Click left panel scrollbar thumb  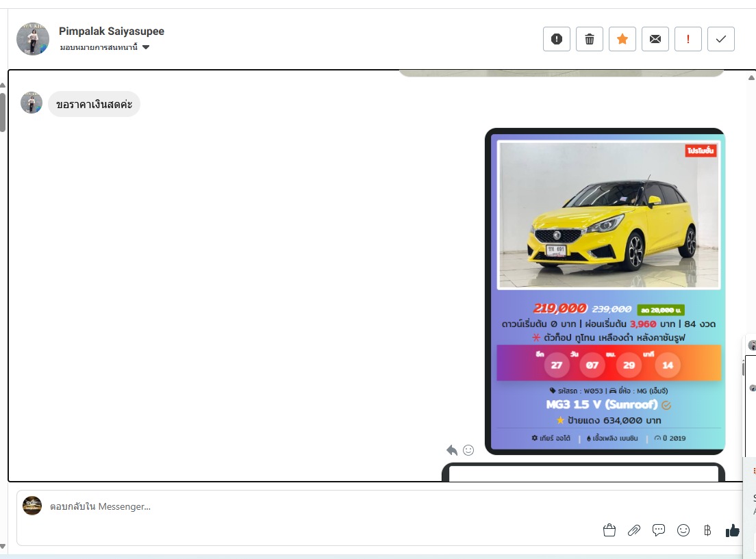[3, 112]
